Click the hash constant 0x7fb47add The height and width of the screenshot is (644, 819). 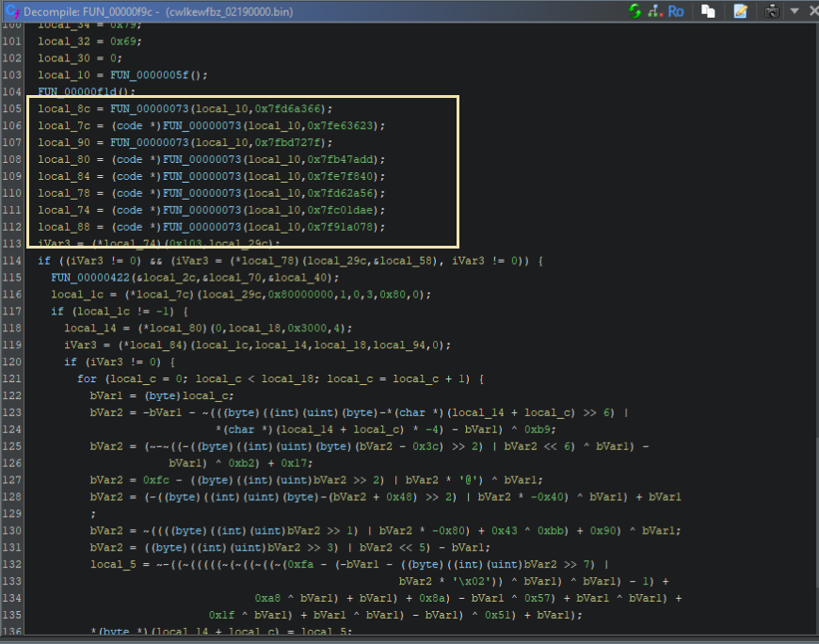click(340, 159)
